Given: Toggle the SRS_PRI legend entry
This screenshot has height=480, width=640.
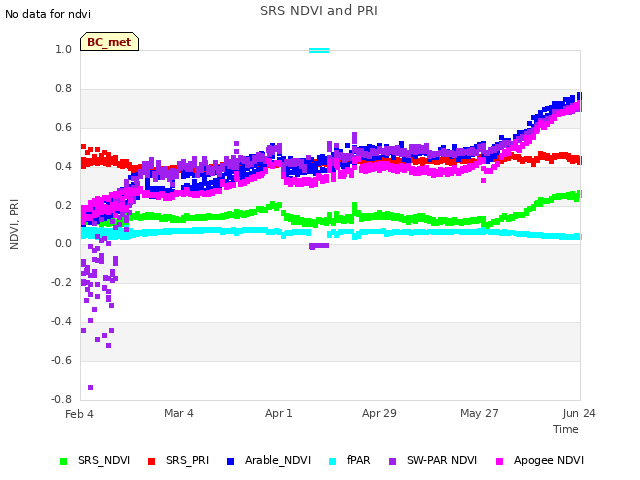Looking at the screenshot, I should click(178, 460).
